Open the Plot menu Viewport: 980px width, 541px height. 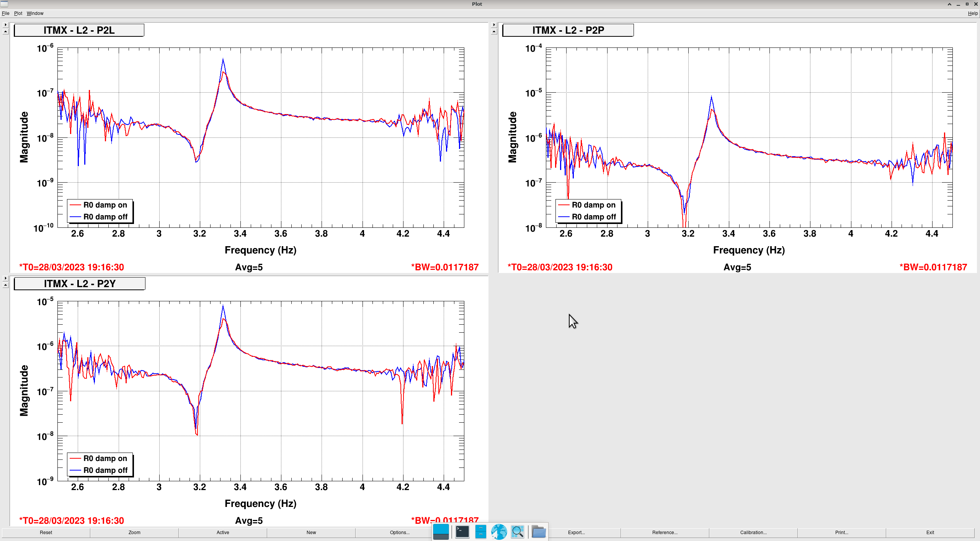(18, 13)
